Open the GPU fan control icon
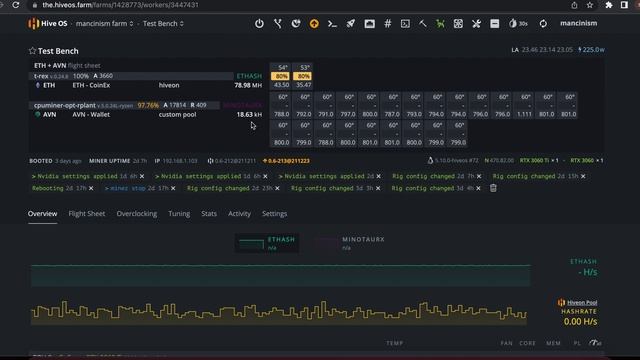Viewport: 640px width, 360px height. (x=458, y=24)
